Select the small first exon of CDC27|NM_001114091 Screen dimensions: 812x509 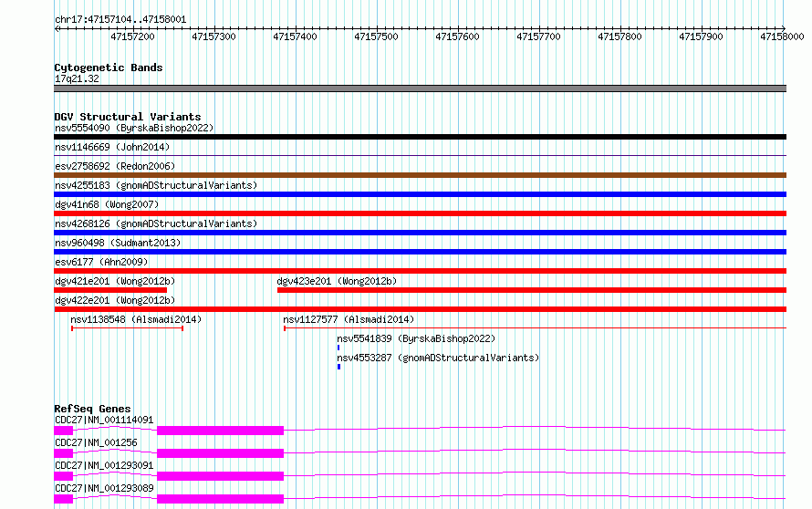tap(63, 431)
